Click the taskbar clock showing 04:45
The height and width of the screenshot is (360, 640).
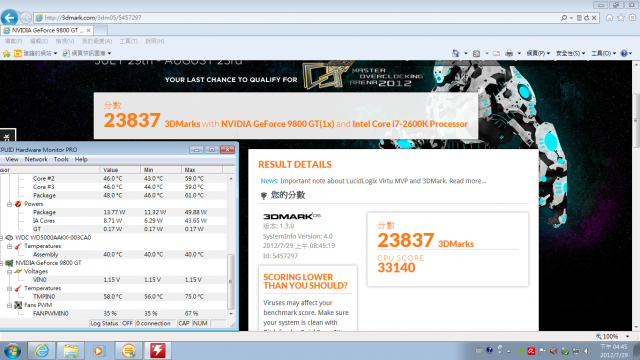(x=614, y=351)
